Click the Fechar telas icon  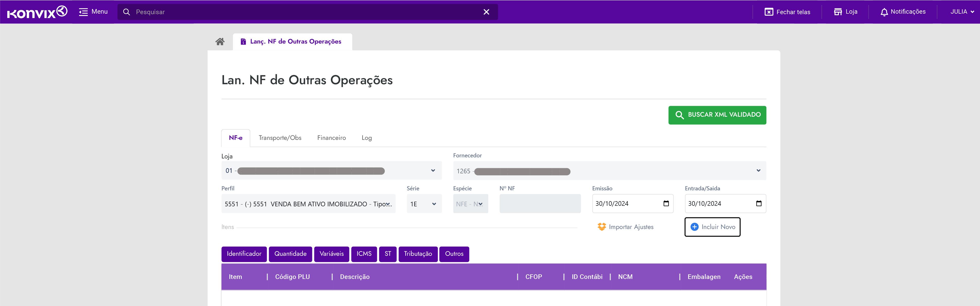click(x=769, y=12)
